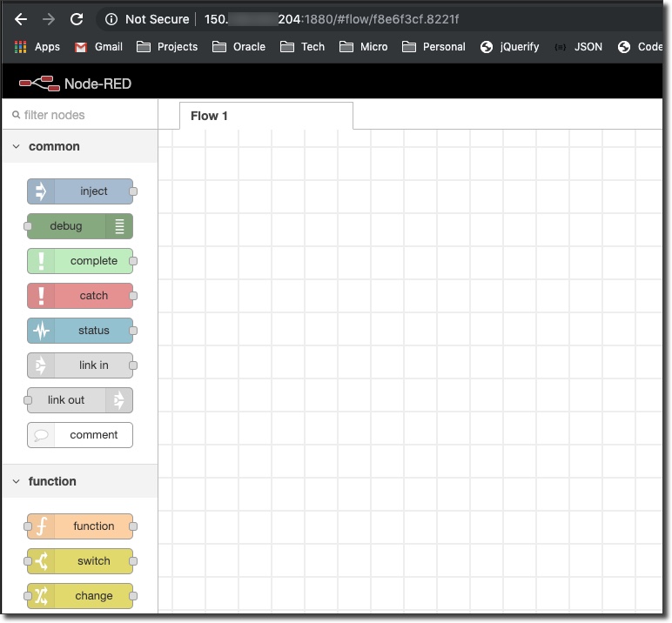This screenshot has width=672, height=623.
Task: Click the status node pulse icon
Action: click(x=41, y=331)
